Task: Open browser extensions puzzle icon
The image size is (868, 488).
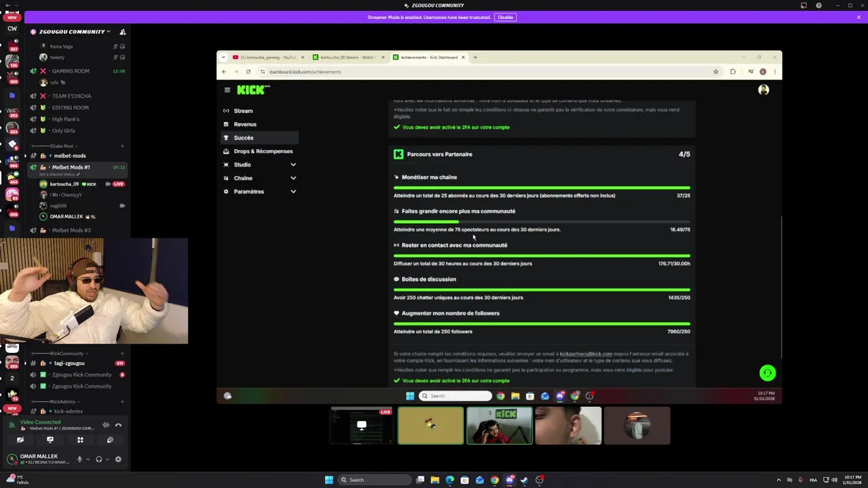Action: click(733, 71)
